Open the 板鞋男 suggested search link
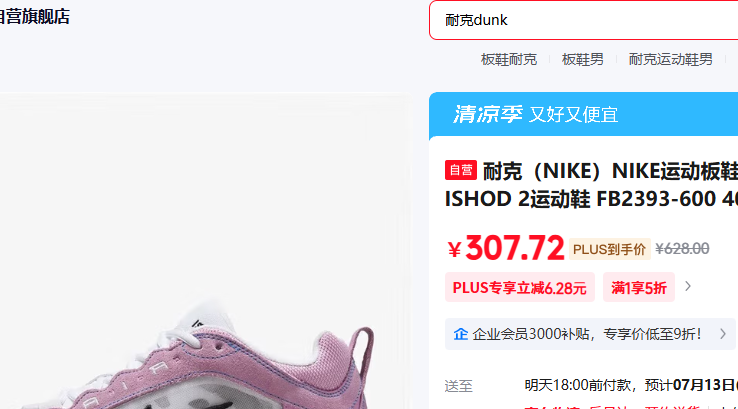 coord(583,60)
